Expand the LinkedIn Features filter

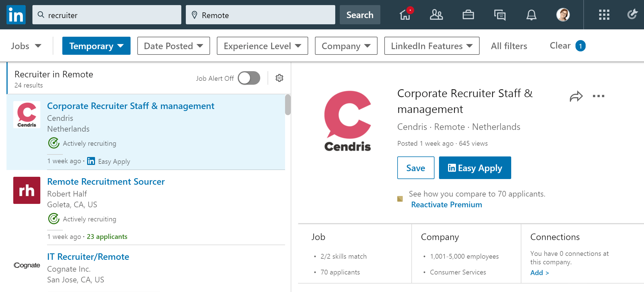[432, 46]
